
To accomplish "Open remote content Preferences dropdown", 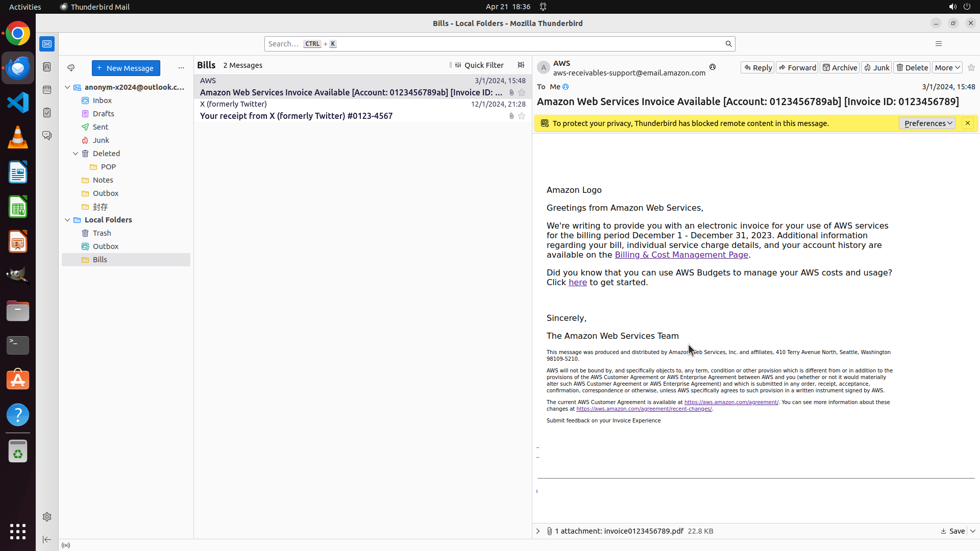I will [927, 123].
